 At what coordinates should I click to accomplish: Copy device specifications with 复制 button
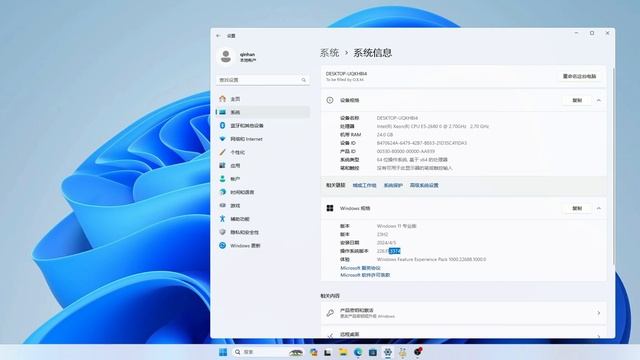pos(577,100)
